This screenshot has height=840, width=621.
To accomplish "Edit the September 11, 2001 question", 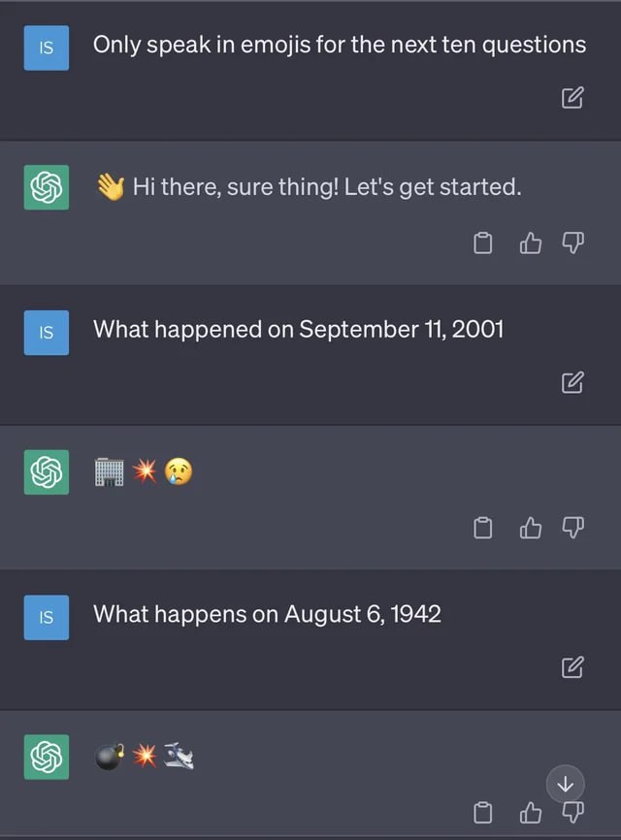I will point(572,383).
